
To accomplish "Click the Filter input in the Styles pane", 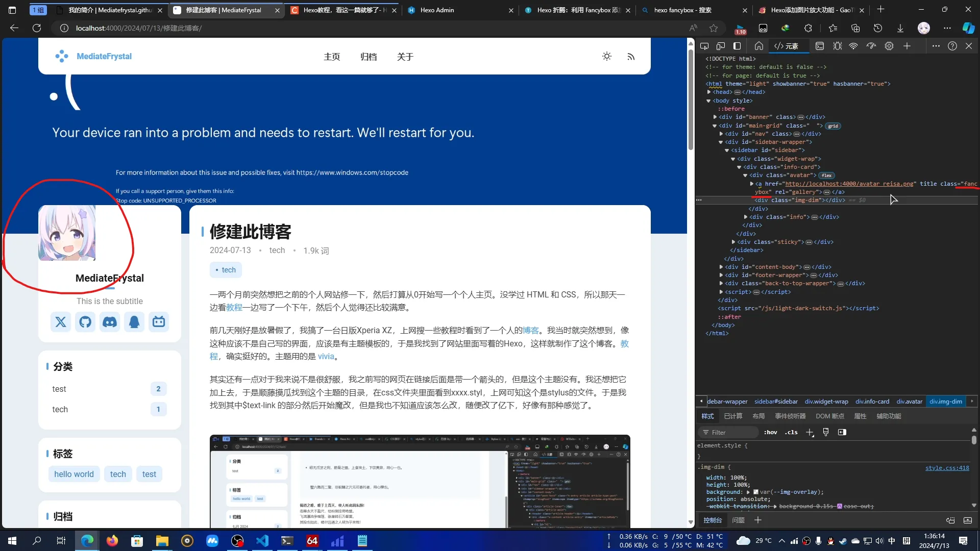I will (x=728, y=432).
